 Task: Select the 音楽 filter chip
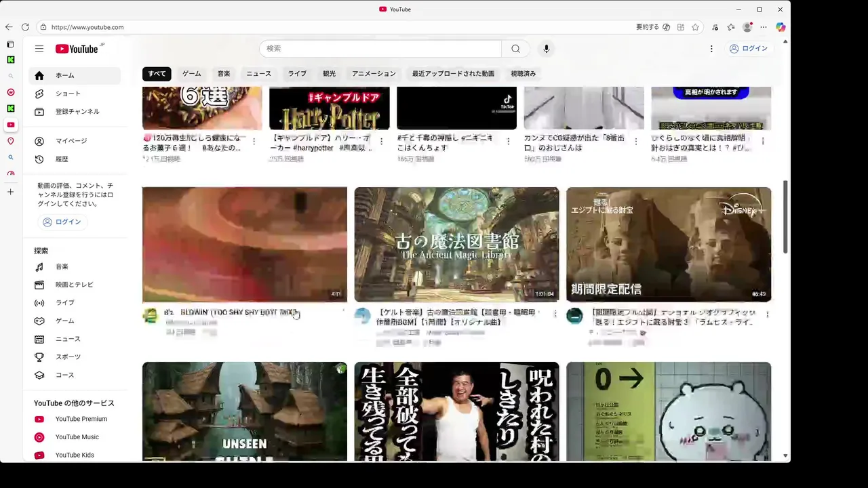click(x=224, y=73)
